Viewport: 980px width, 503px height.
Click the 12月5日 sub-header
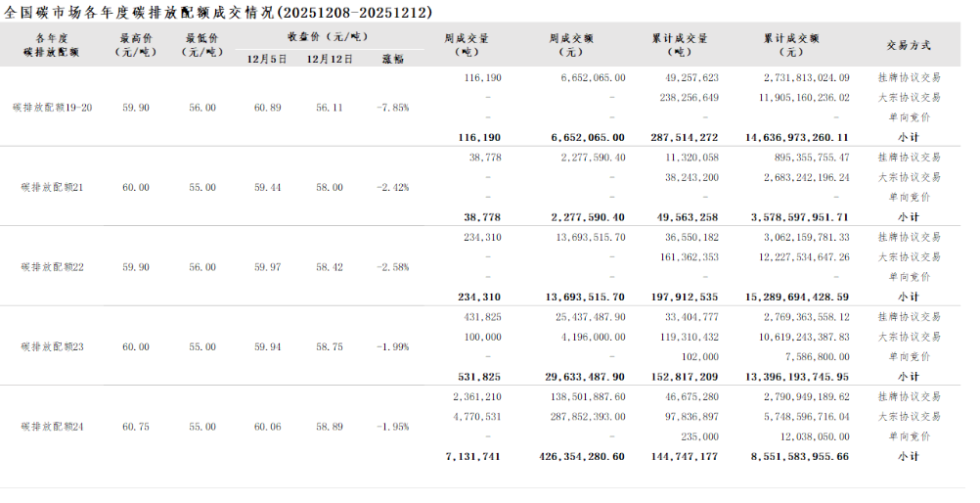pos(267,59)
